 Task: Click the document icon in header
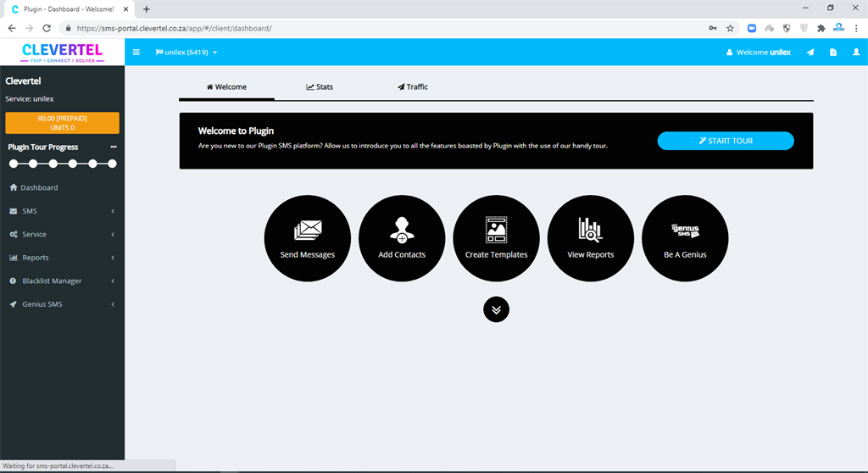[x=833, y=52]
